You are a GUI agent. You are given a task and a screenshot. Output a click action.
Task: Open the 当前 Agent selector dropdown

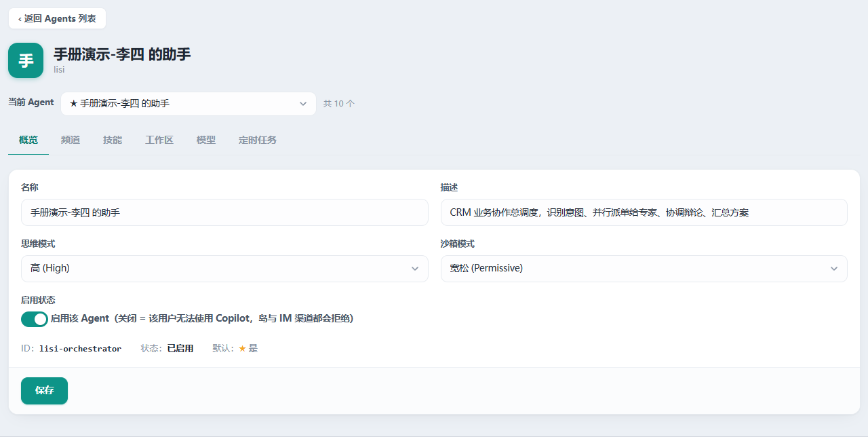pyautogui.click(x=189, y=104)
